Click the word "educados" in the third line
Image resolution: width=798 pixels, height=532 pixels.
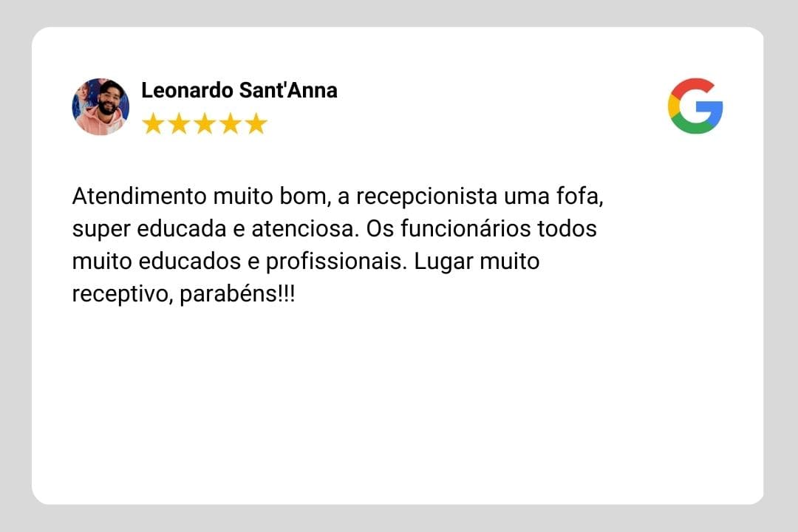[190, 262]
